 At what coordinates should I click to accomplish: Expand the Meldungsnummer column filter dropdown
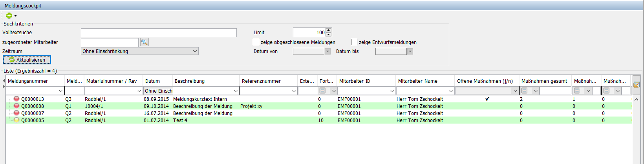click(60, 91)
